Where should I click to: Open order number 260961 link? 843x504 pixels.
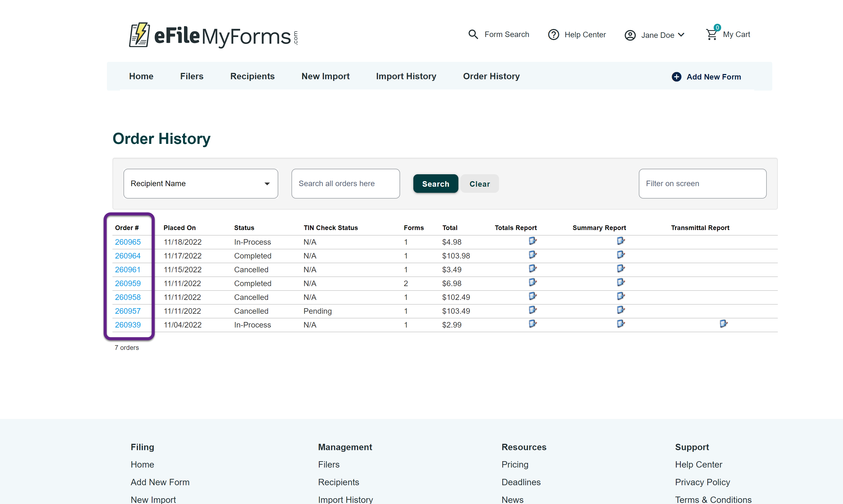click(x=127, y=270)
